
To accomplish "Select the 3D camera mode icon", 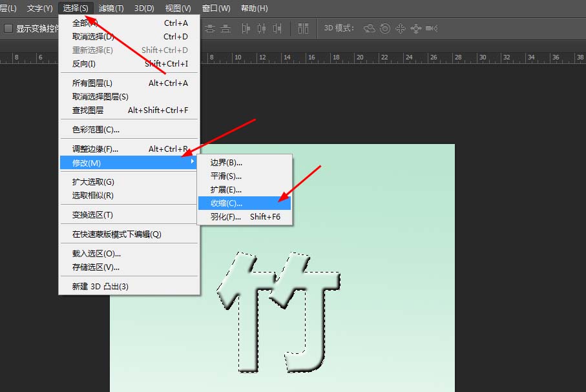I will (432, 28).
